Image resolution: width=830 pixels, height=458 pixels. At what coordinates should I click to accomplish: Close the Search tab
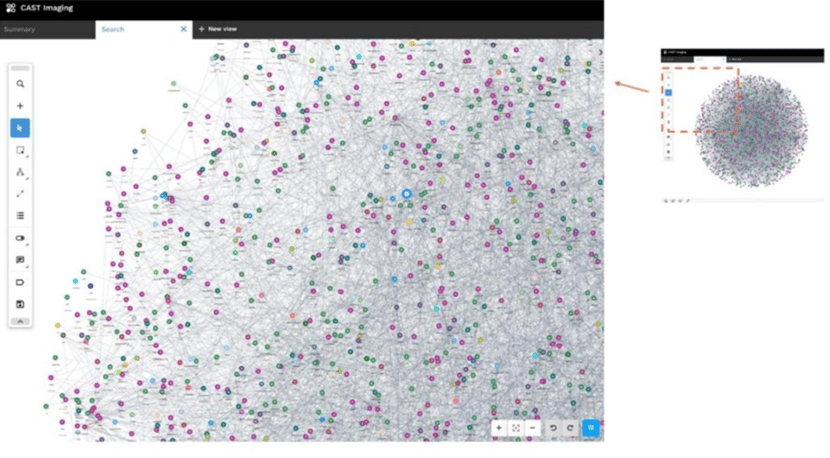(183, 29)
